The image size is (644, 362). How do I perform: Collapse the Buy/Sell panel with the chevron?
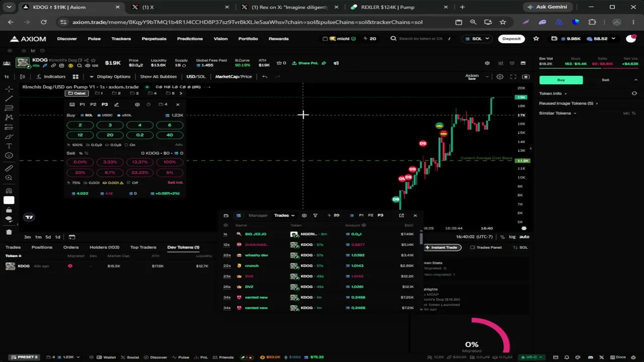point(635,80)
